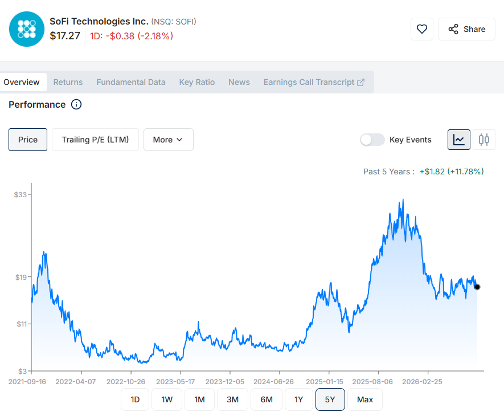Click the $19 price axis label
Image resolution: width=504 pixels, height=420 pixels.
(x=21, y=277)
